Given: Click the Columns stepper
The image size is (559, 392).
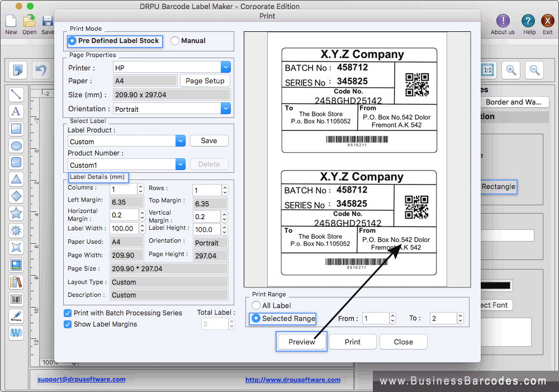Looking at the screenshot, I should (x=140, y=189).
